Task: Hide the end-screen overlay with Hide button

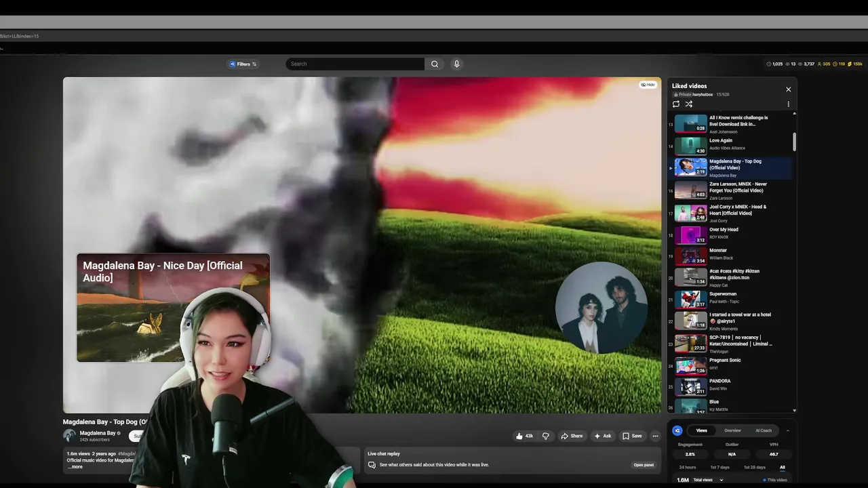Action: tap(648, 85)
